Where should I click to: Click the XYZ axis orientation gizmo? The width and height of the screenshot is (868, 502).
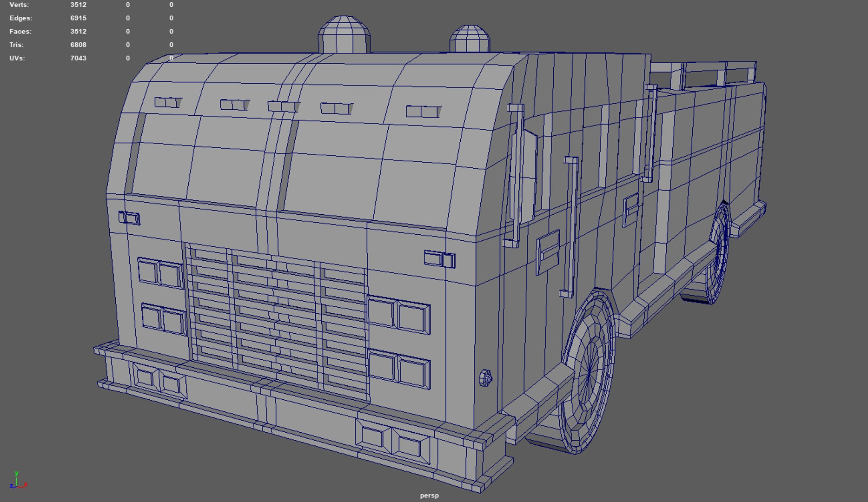point(18,480)
